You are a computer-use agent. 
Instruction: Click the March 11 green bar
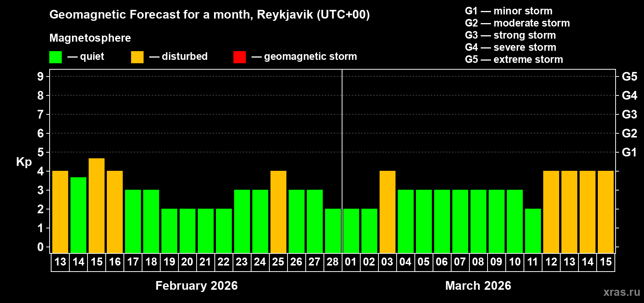[x=533, y=231]
